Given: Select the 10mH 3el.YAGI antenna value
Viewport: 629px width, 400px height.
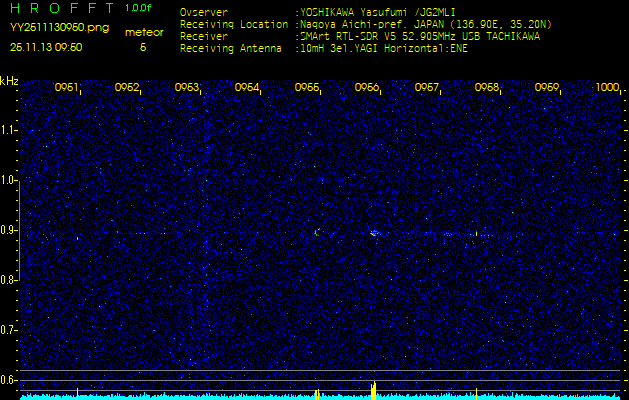Looking at the screenshot, I should point(384,49).
